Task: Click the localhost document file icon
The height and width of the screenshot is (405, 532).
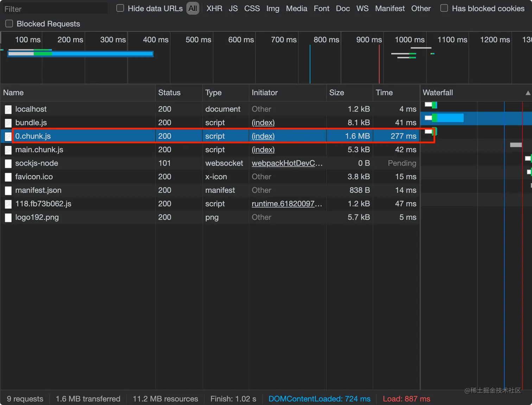Action: click(x=8, y=109)
